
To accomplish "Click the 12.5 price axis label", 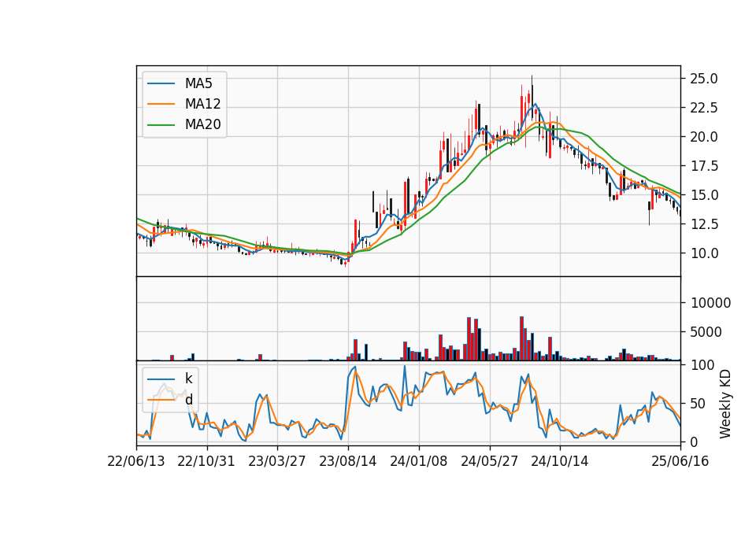I will pos(704,224).
